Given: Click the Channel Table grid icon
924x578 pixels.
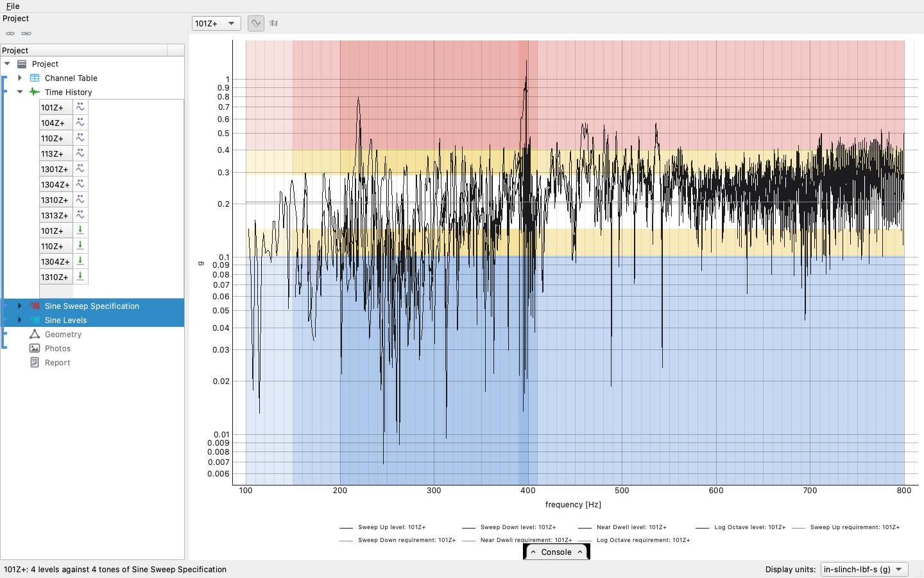Looking at the screenshot, I should click(x=35, y=78).
